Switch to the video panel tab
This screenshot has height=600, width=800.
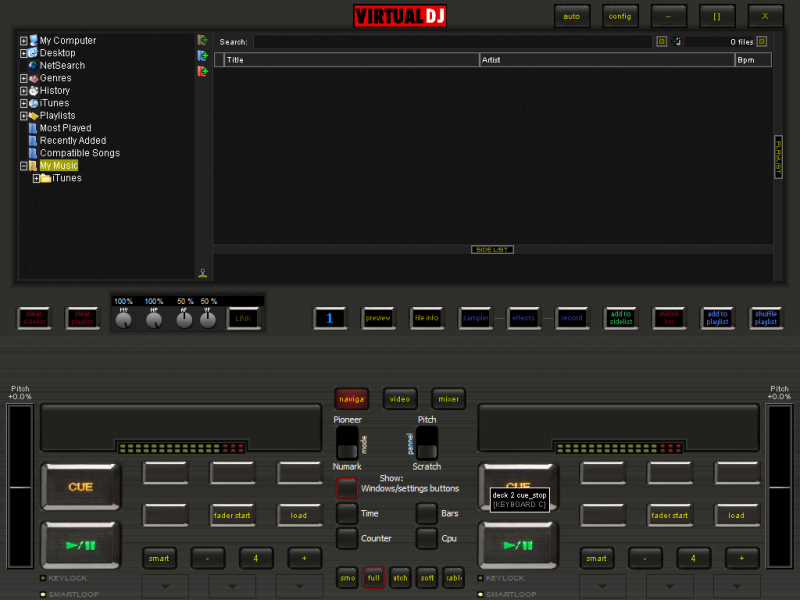pyautogui.click(x=400, y=399)
